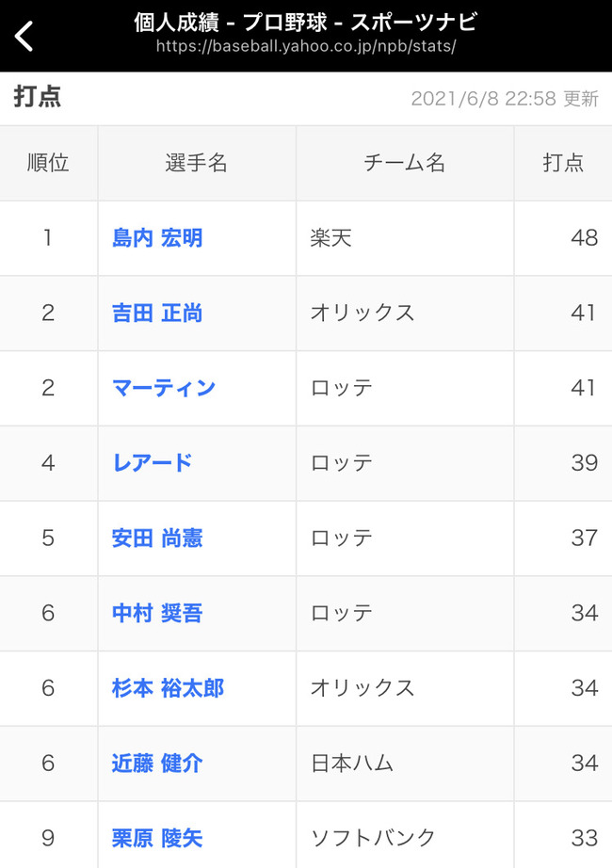The width and height of the screenshot is (612, 868).
Task: Tap the back arrow icon
Action: point(24,36)
